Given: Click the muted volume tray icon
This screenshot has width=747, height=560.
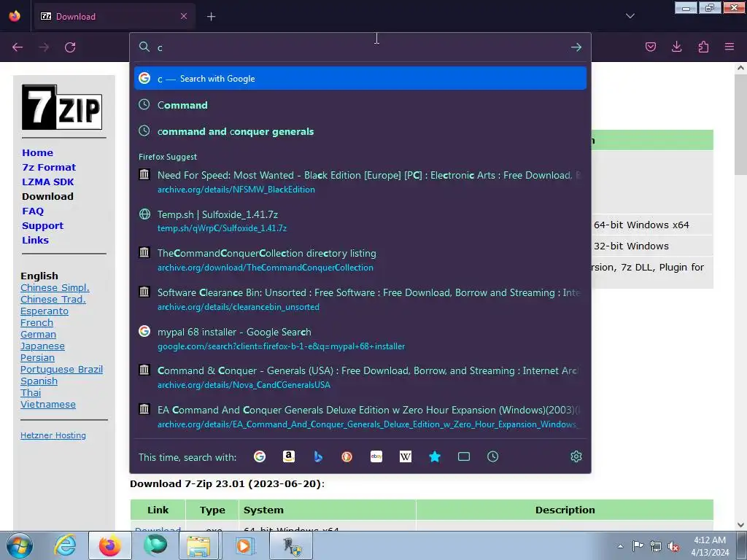Looking at the screenshot, I should pos(673,547).
